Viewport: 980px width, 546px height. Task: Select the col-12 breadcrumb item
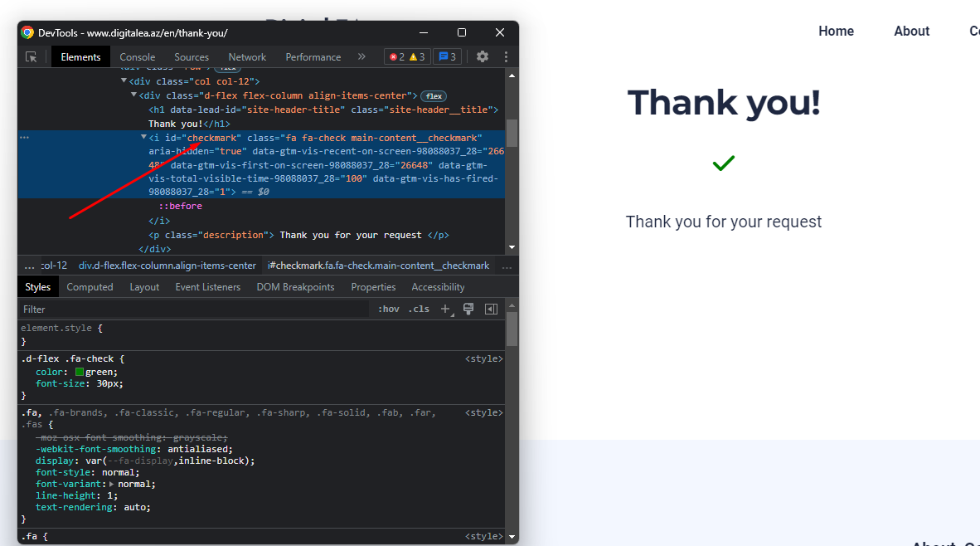click(55, 266)
